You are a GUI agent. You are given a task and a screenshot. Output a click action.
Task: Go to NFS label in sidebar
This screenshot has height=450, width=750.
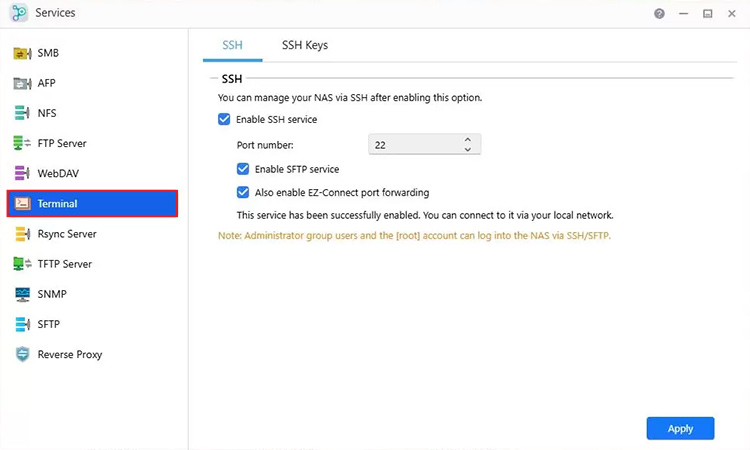pyautogui.click(x=47, y=113)
